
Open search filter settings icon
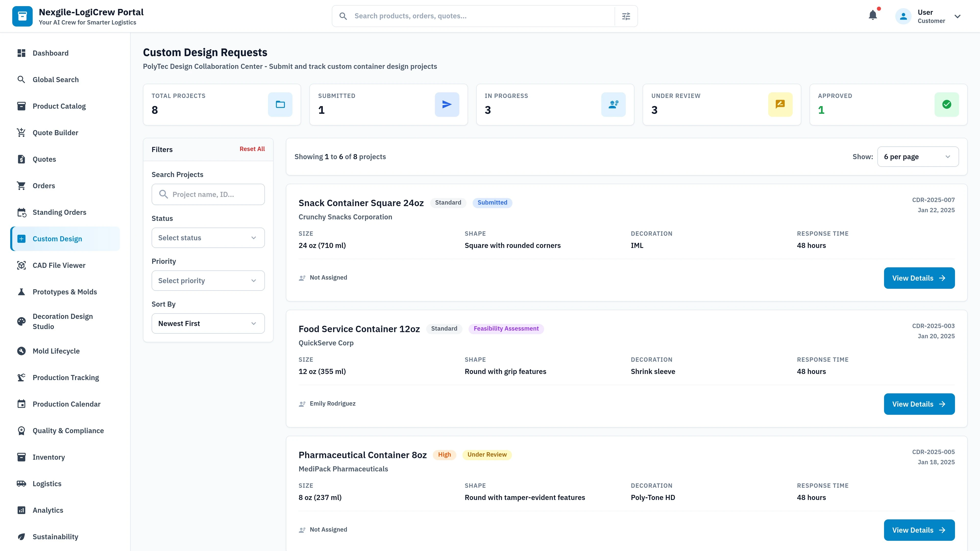(x=626, y=16)
